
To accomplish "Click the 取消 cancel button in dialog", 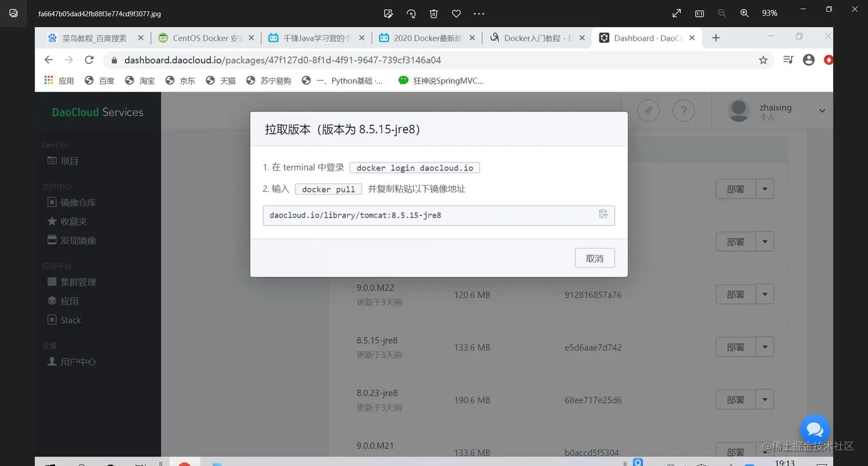I will [x=595, y=259].
